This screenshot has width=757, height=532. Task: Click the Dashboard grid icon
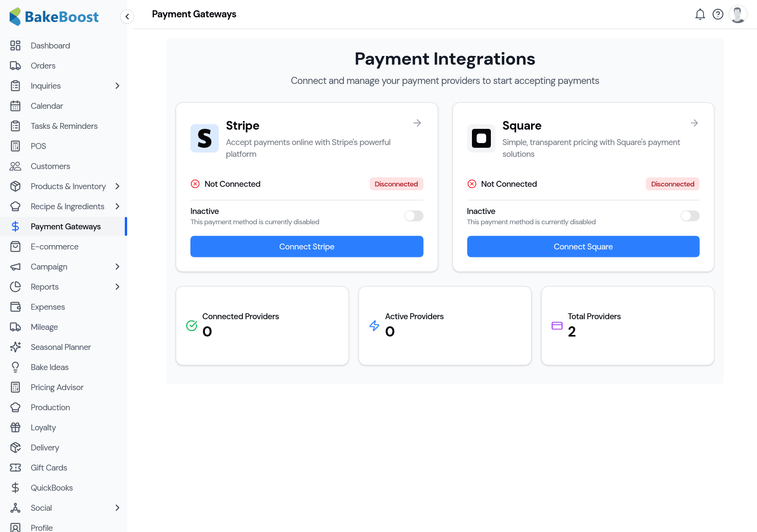[15, 46]
